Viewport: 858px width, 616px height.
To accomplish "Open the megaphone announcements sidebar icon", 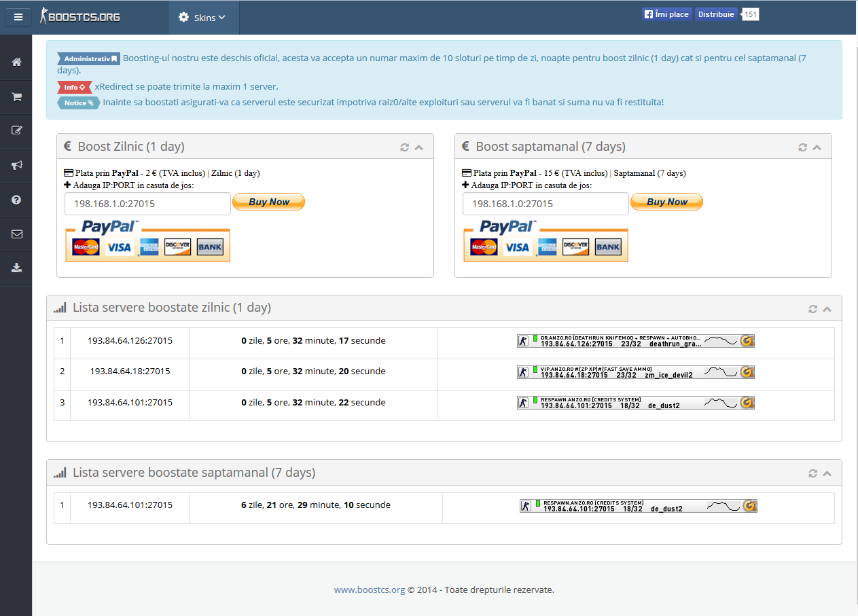I will click(x=17, y=165).
